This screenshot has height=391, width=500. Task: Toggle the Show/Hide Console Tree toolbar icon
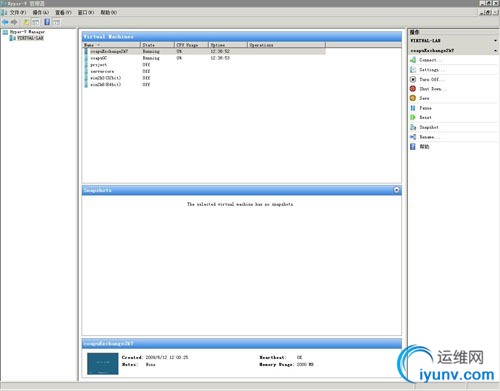click(x=35, y=22)
